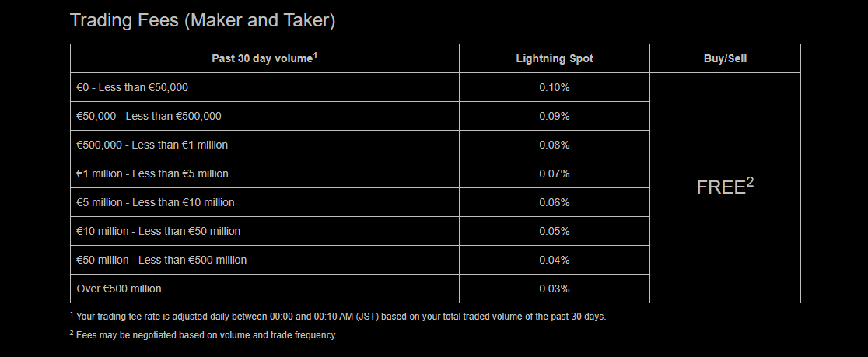Click the 0.04% fee value
Image resolution: width=868 pixels, height=357 pixels.
[x=554, y=260]
